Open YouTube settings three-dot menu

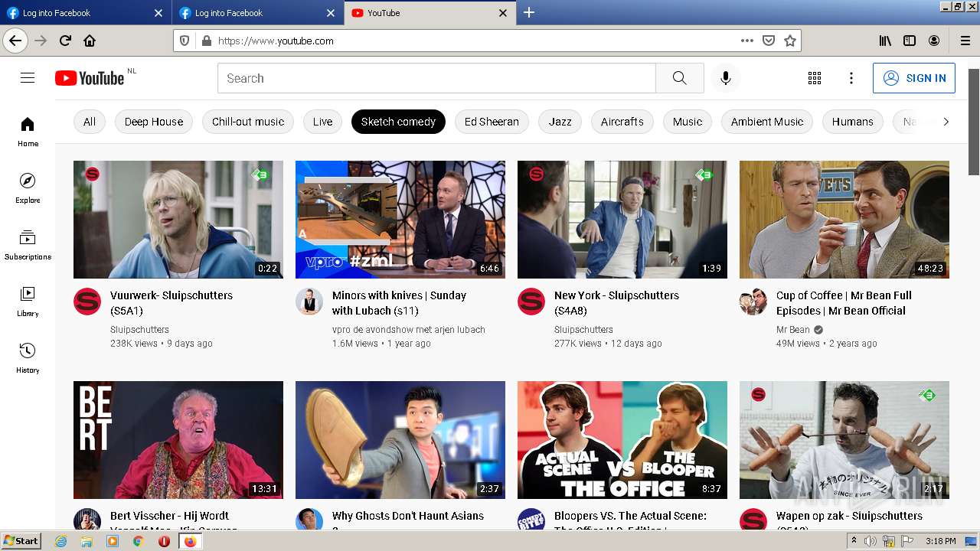[851, 78]
